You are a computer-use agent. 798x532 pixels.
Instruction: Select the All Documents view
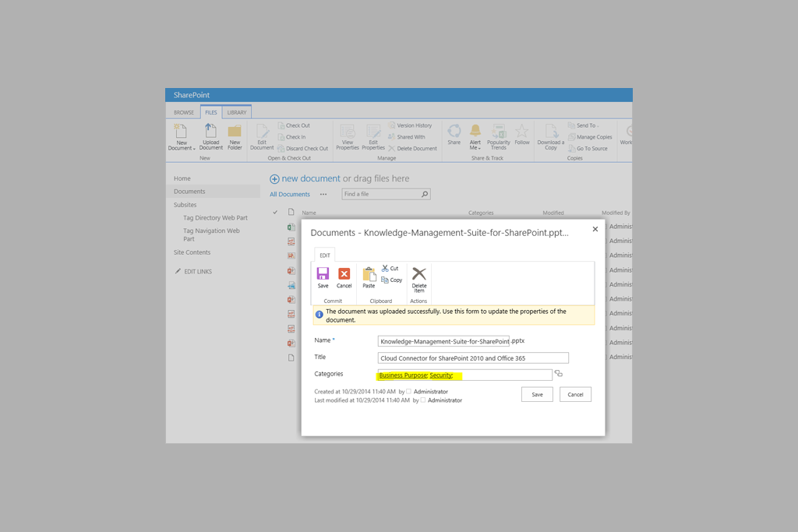point(290,194)
